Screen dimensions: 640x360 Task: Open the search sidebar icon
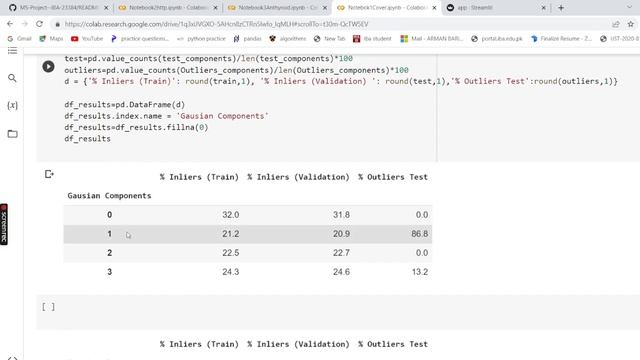(x=12, y=78)
